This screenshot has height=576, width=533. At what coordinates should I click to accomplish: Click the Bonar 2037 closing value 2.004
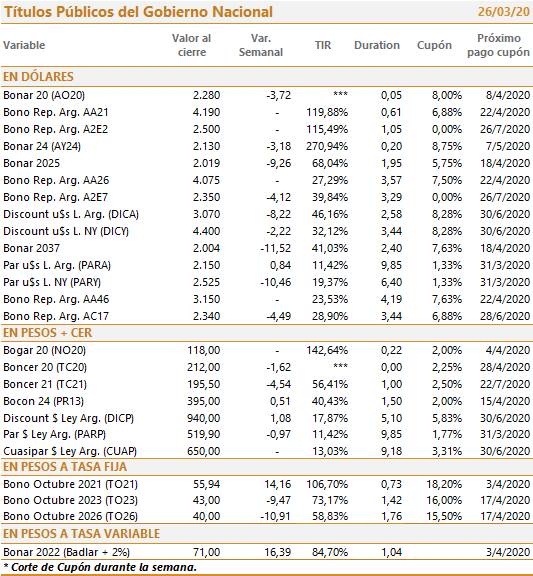(206, 248)
